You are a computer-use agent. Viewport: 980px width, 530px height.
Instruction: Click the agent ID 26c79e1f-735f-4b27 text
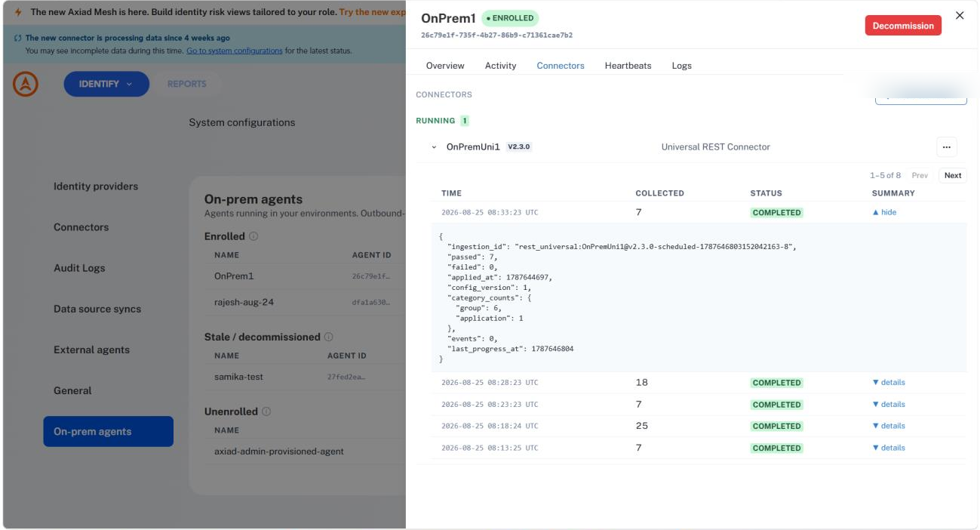[x=496, y=35]
